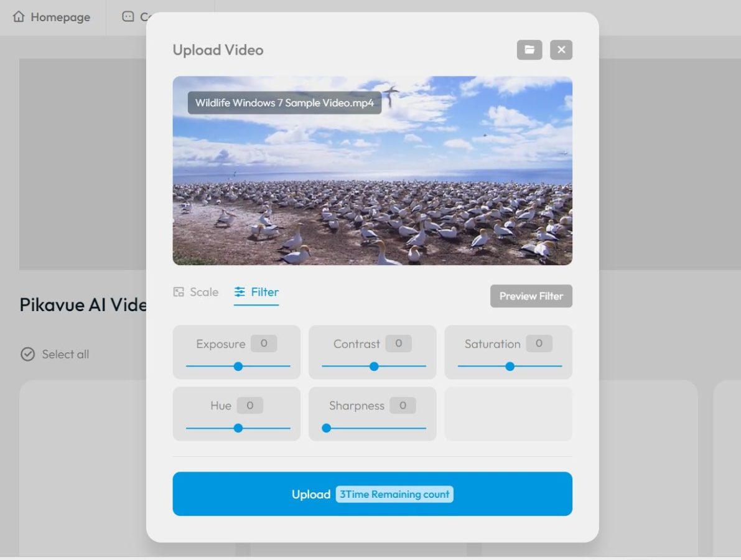741x560 pixels.
Task: Click the Preview Filter button
Action: (x=531, y=296)
